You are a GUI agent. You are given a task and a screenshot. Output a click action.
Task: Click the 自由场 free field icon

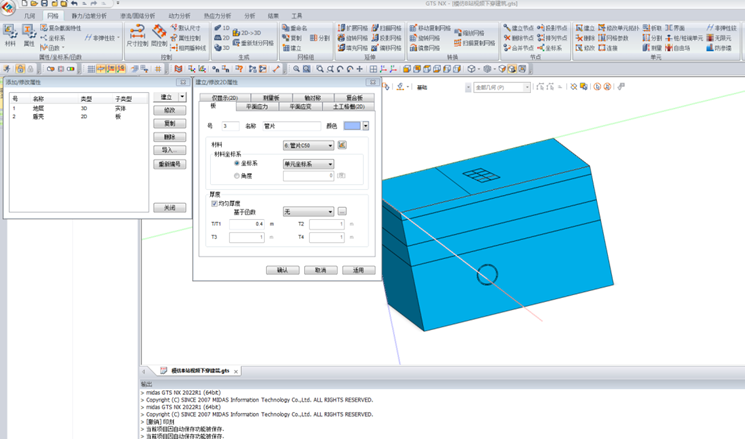click(x=678, y=48)
